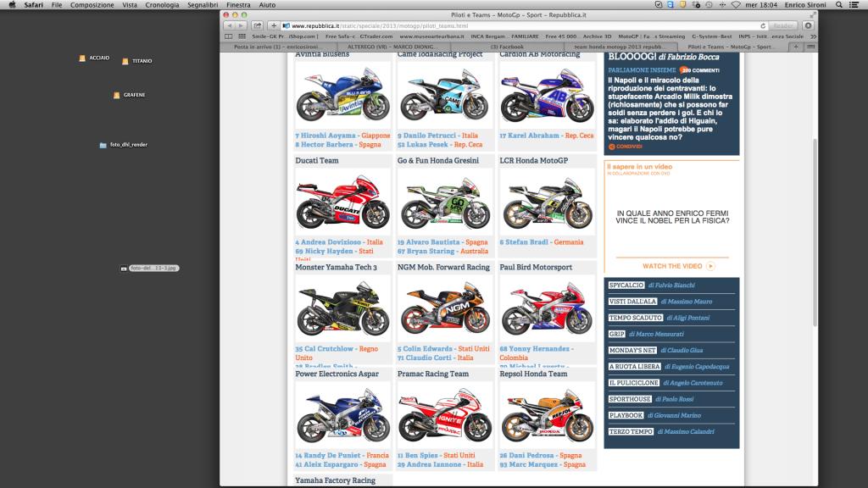This screenshot has height=488, width=868.
Task: Open the Notification Center icon
Action: [854, 4]
